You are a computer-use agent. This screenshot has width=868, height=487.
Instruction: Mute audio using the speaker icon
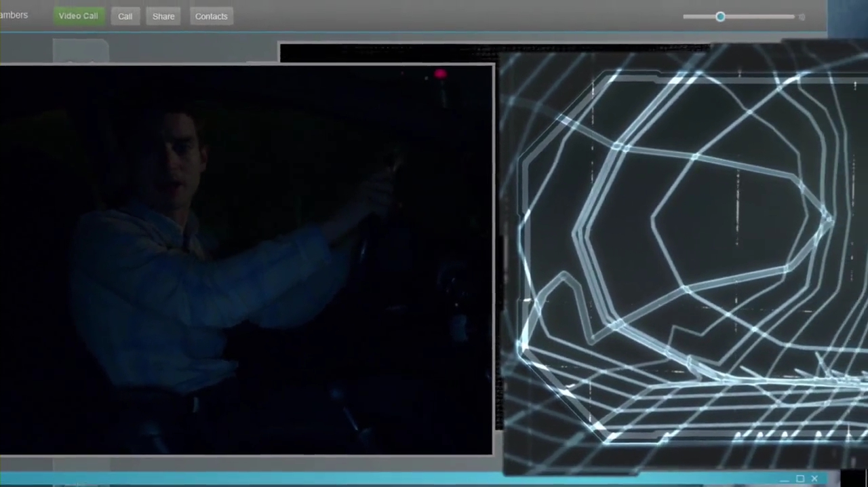pos(802,16)
